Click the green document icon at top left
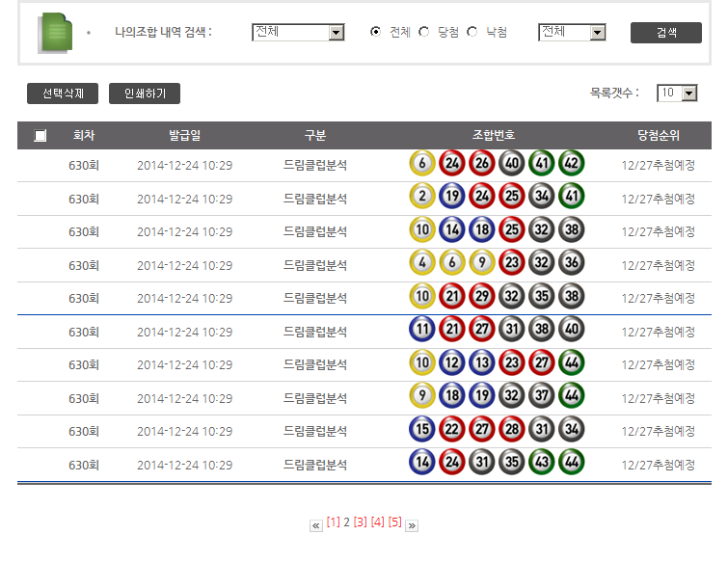Image resolution: width=728 pixels, height=562 pixels. (x=56, y=33)
